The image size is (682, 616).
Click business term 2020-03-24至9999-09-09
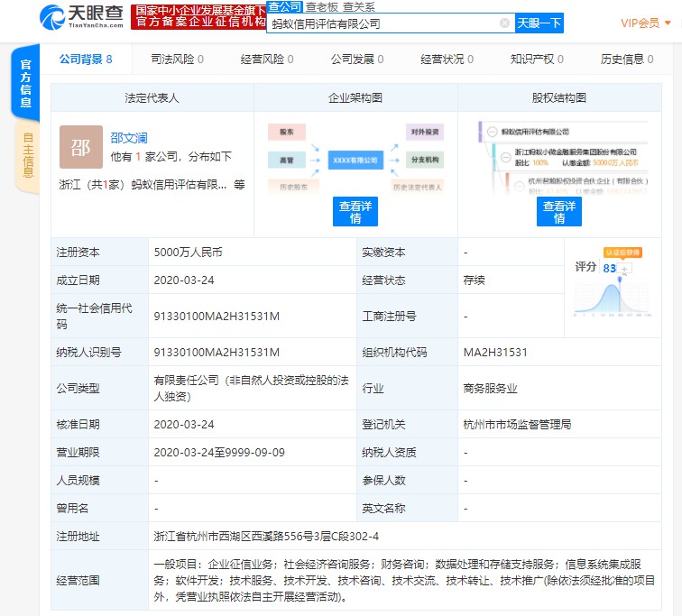219,453
